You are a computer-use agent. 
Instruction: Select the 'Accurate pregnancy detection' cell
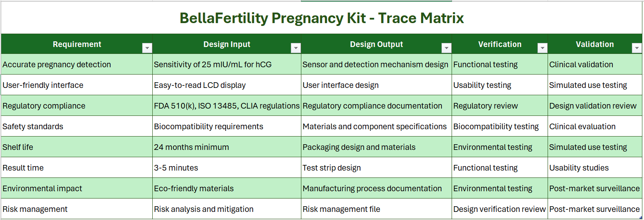pyautogui.click(x=57, y=64)
